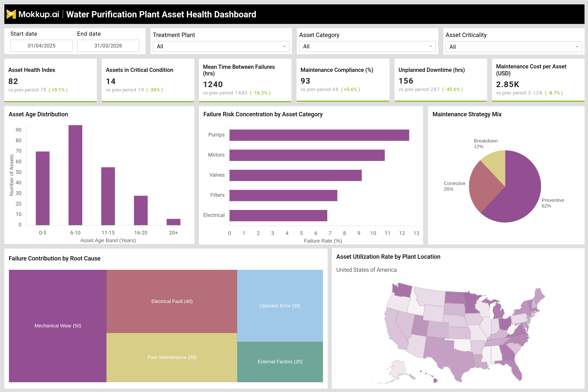Select the Maintenance Compliance (%) card
The width and height of the screenshot is (588, 392).
(x=343, y=81)
